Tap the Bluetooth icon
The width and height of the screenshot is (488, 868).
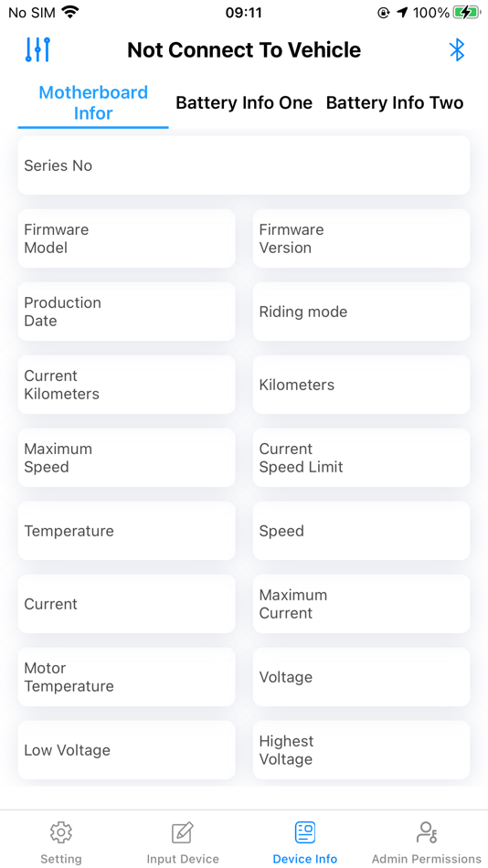point(456,50)
